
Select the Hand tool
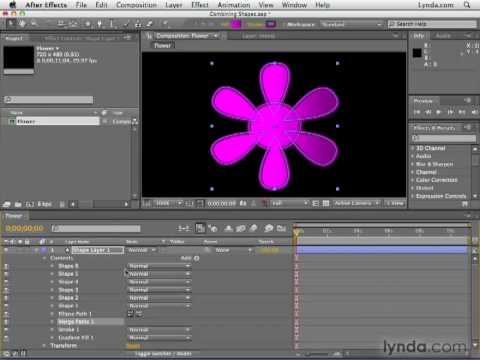tap(22, 24)
